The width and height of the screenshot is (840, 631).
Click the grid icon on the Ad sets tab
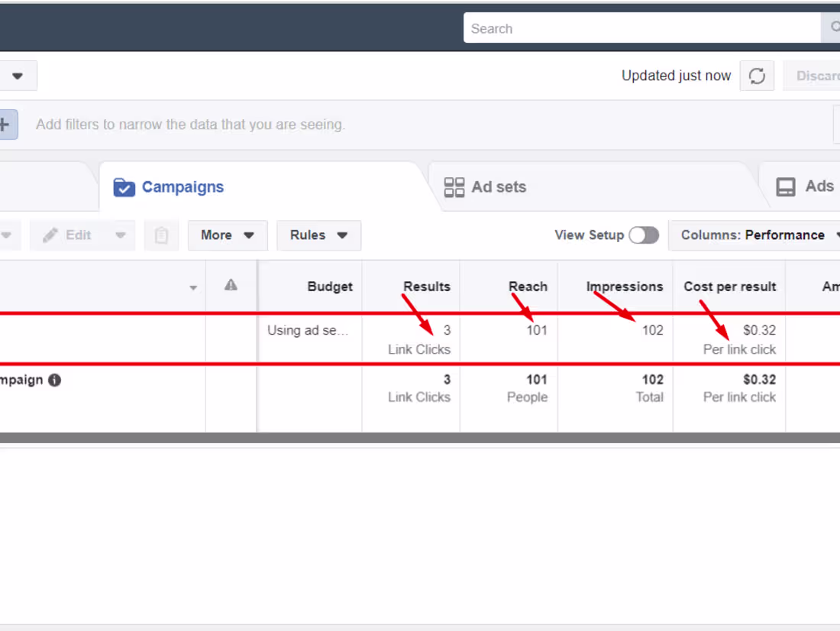(454, 186)
